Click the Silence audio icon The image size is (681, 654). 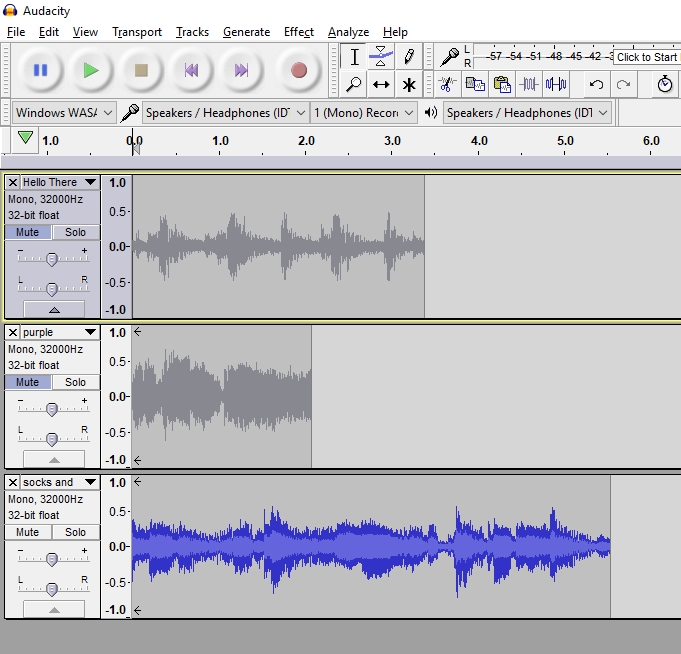coord(556,84)
